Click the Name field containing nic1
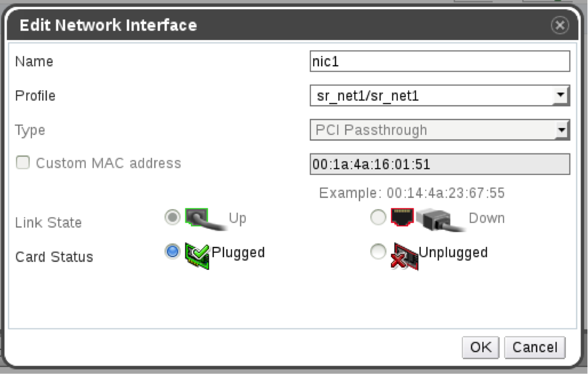588x374 pixels. coord(439,61)
